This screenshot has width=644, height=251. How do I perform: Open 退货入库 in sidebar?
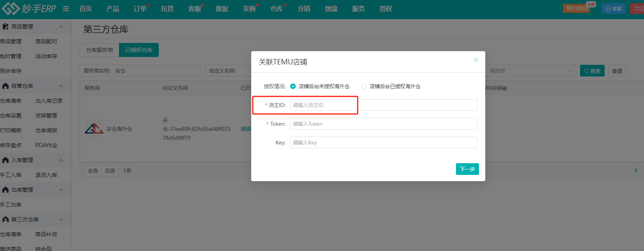(46, 175)
